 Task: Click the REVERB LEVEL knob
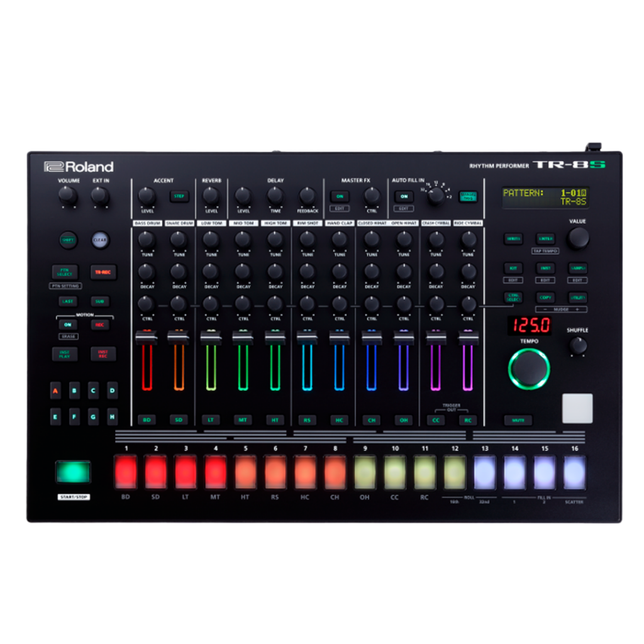[x=211, y=197]
